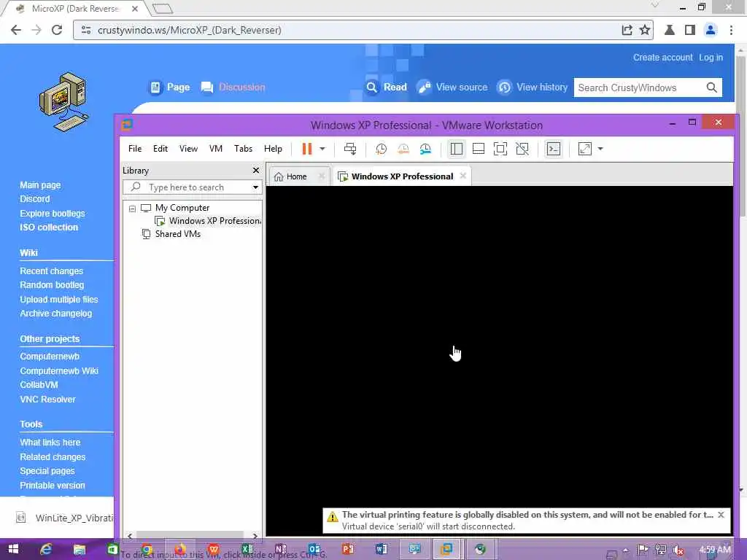Toggle the thumbnail bar view icon
This screenshot has height=560, width=747.
click(479, 149)
